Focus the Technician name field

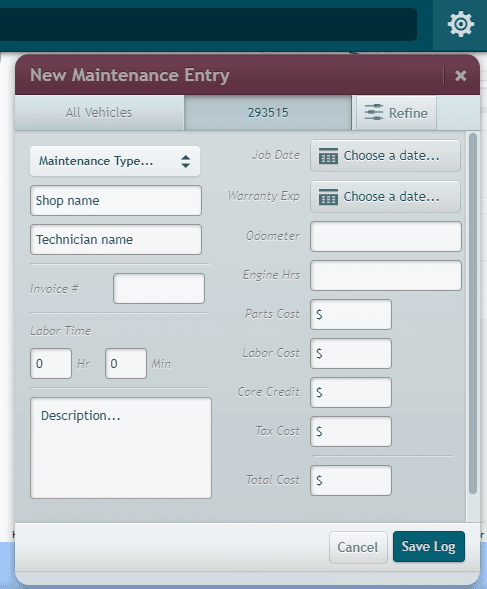click(116, 240)
